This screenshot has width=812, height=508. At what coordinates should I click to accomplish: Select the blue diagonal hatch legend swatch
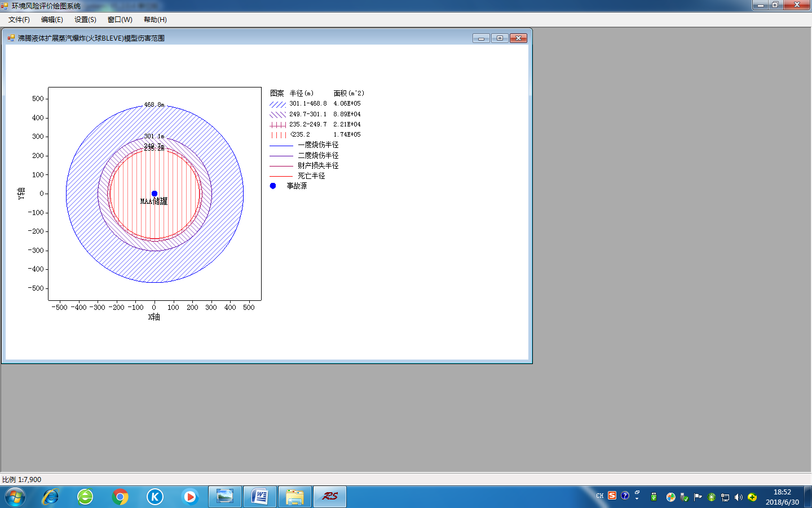[278, 104]
